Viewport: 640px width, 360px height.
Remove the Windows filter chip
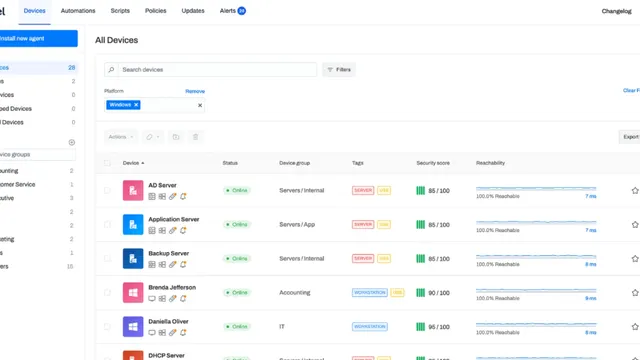pos(136,105)
